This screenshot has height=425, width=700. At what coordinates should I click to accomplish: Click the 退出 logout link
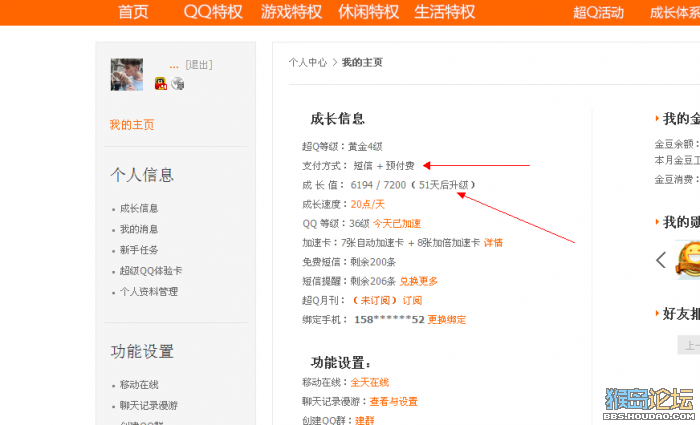pos(199,65)
